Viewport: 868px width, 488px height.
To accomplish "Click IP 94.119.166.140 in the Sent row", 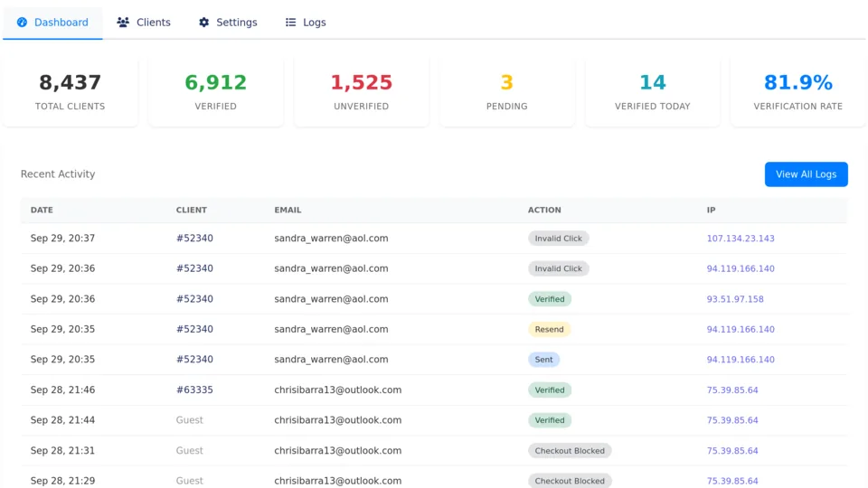I will tap(741, 360).
